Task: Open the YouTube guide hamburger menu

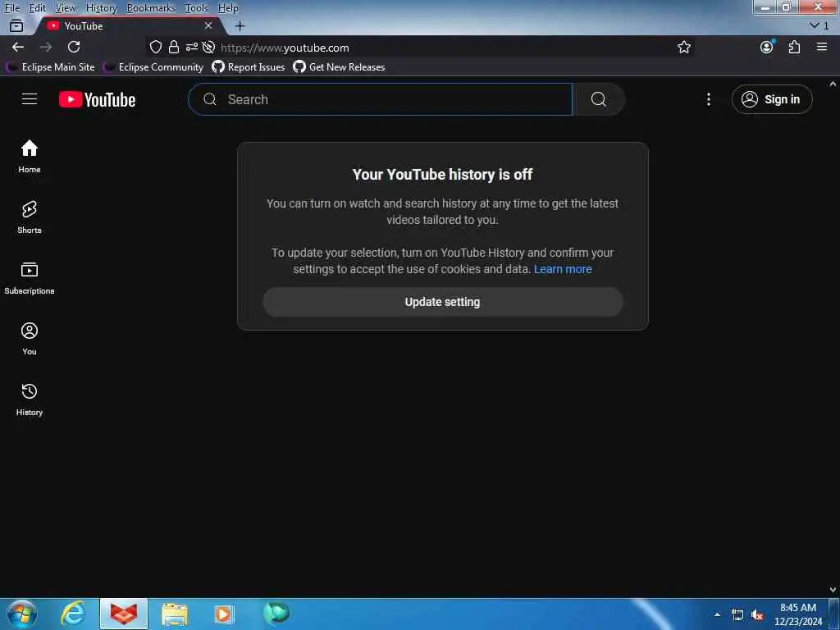Action: point(30,99)
